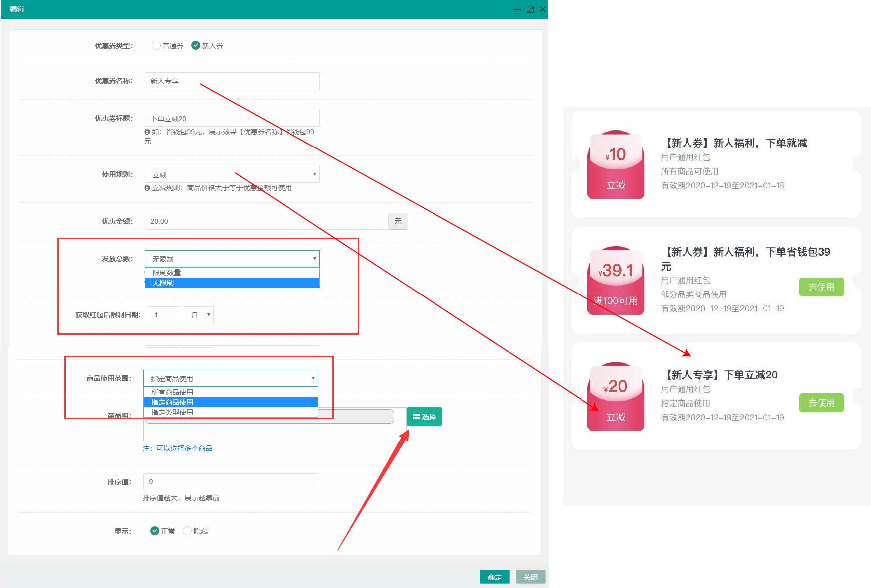871x588 pixels.
Task: Maximize the 编辑 dialog
Action: point(530,9)
